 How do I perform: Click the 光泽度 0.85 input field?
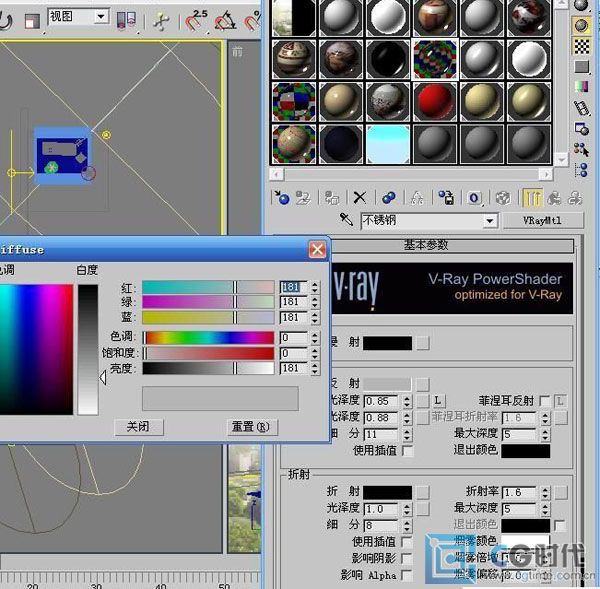pyautogui.click(x=381, y=401)
